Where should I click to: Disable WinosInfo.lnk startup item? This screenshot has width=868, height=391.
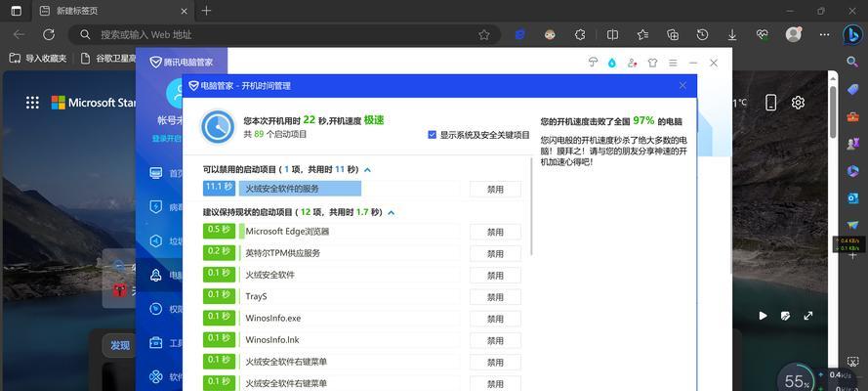click(495, 340)
